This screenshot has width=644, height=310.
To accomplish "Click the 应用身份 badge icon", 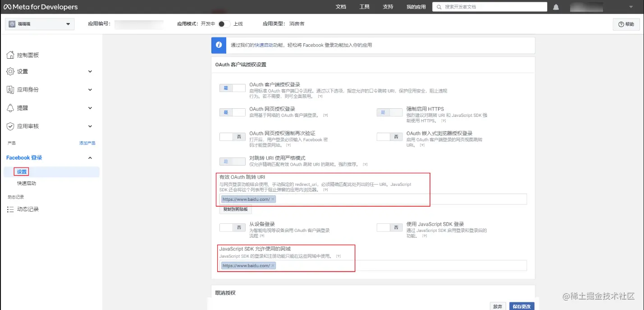I will click(x=10, y=89).
